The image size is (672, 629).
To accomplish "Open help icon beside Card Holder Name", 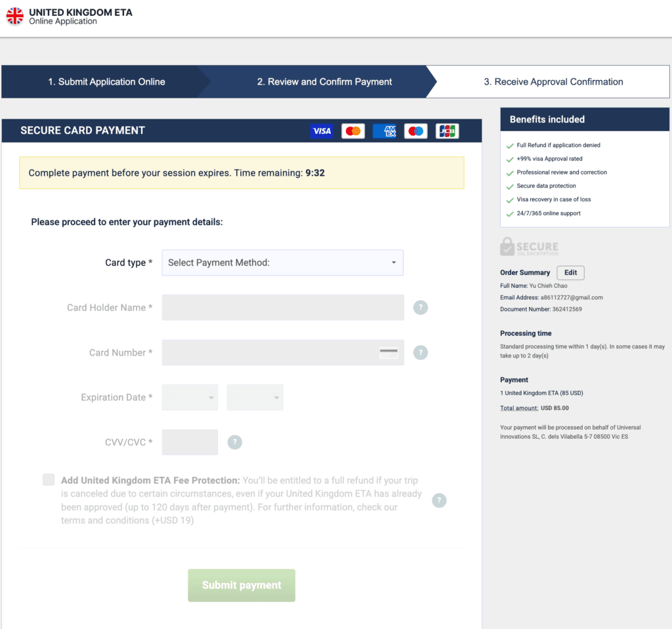I will click(x=421, y=308).
